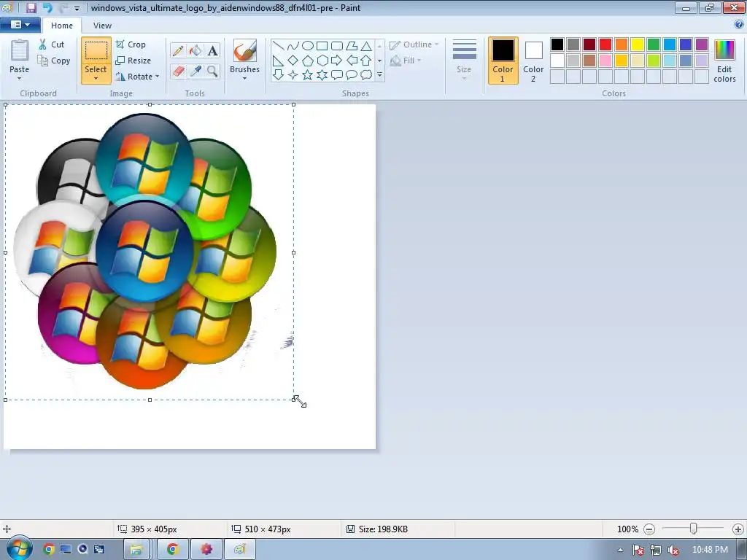Choose the Left arrow shape

click(x=352, y=61)
